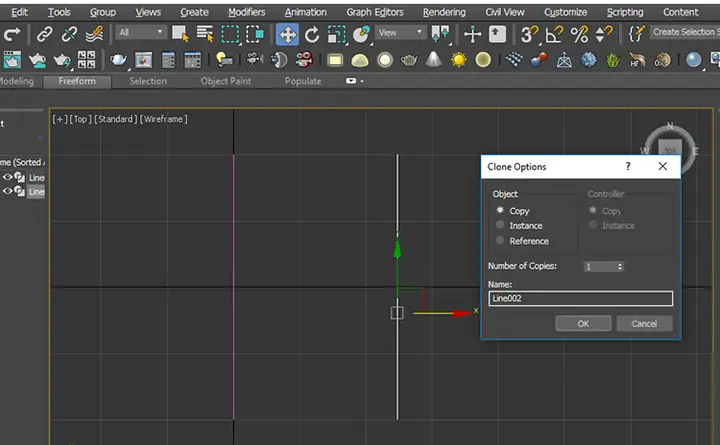Click the light bulb lister icon

(224, 60)
